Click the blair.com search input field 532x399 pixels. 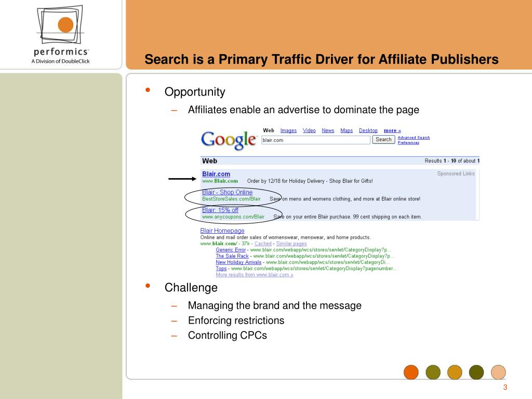coord(315,140)
